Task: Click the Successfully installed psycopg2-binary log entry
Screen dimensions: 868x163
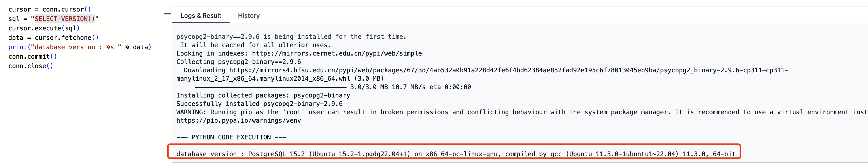Action: tap(259, 104)
